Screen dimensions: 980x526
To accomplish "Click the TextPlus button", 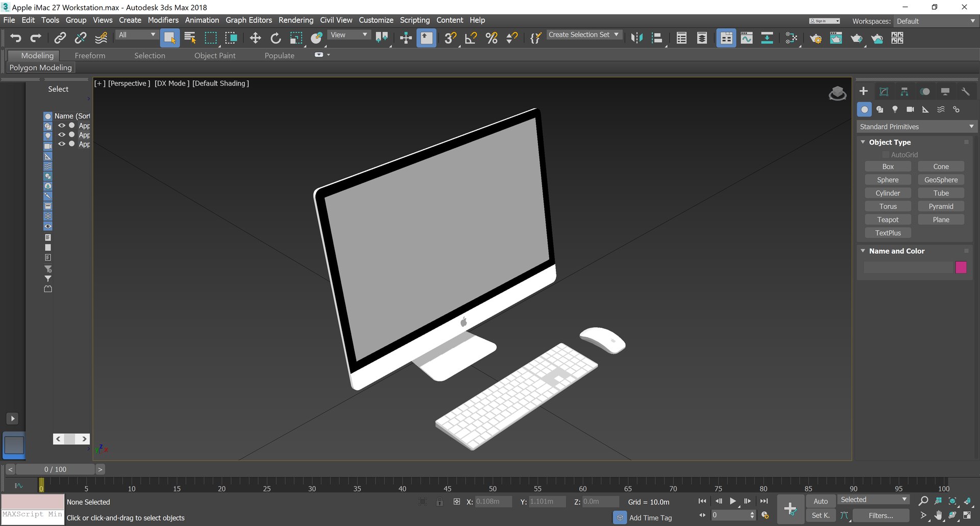I will 888,233.
